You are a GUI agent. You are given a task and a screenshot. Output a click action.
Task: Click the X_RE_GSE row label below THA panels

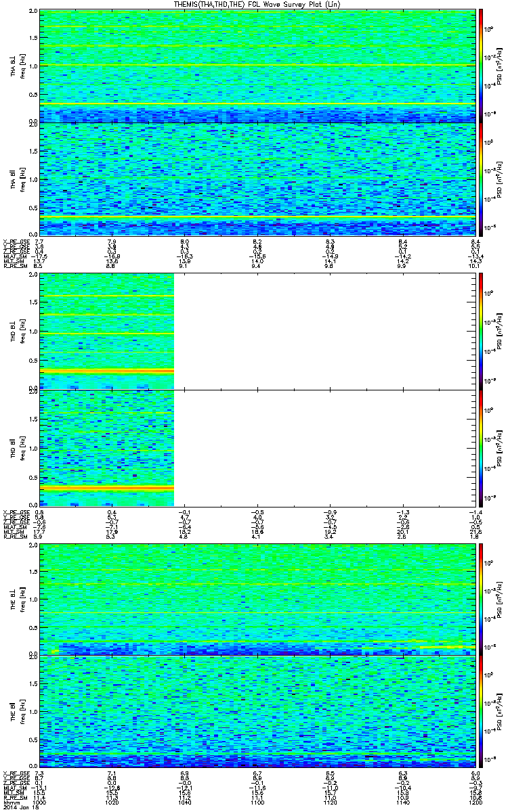pyautogui.click(x=15, y=242)
